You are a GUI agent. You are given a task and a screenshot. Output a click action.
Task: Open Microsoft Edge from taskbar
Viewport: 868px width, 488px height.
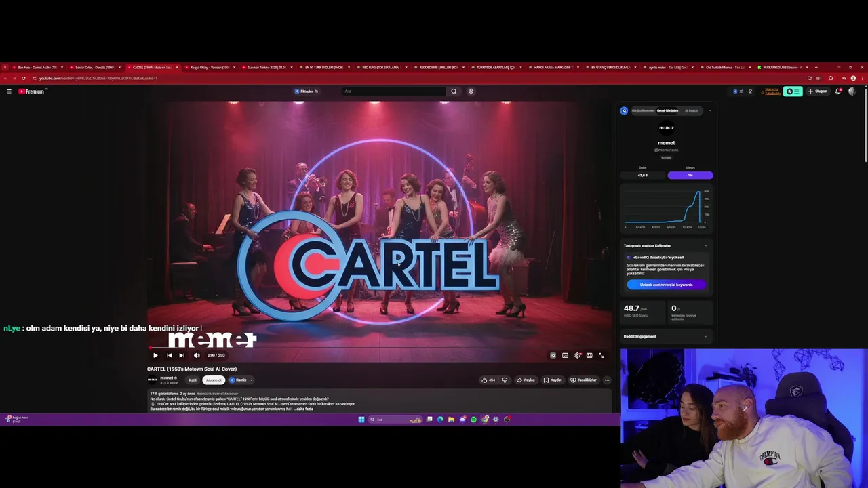440,420
